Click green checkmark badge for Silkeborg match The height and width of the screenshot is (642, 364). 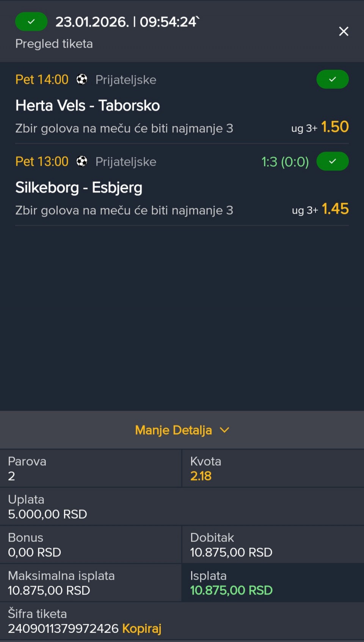333,161
